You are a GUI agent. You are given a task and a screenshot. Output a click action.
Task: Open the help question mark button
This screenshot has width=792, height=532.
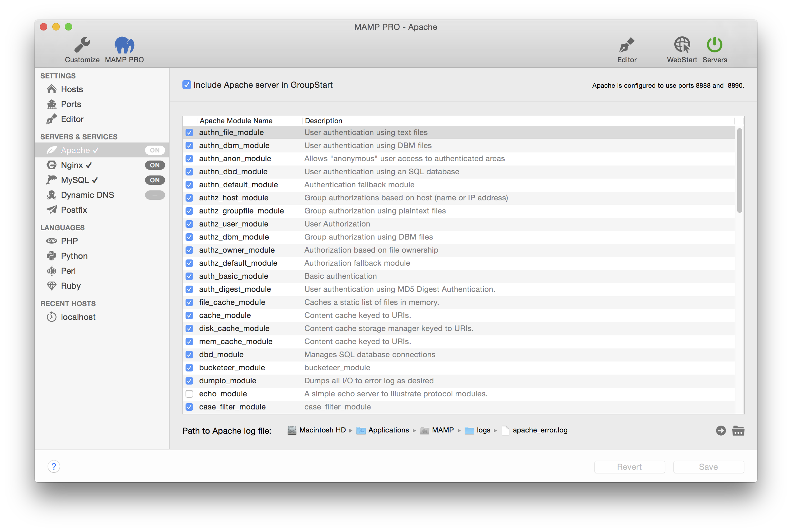click(x=54, y=467)
